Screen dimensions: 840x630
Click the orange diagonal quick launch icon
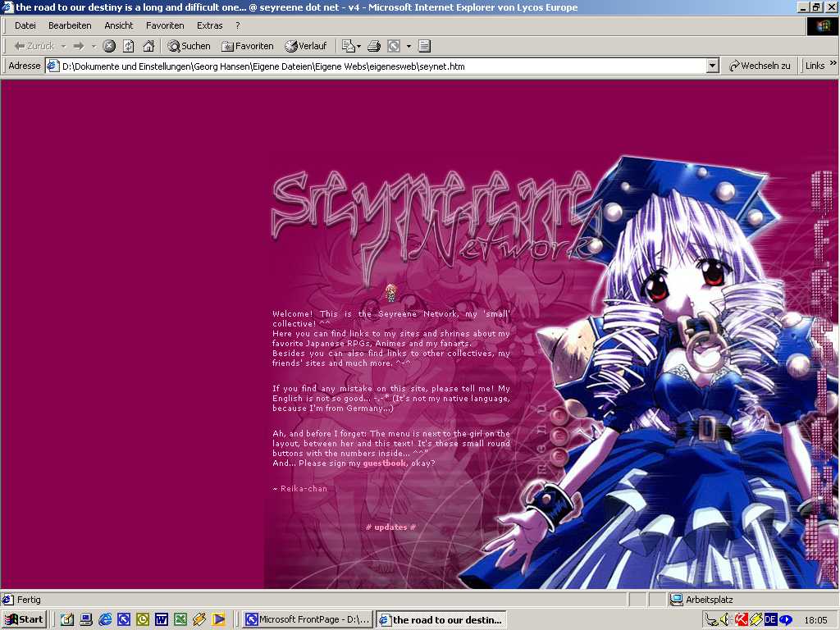pyautogui.click(x=199, y=619)
